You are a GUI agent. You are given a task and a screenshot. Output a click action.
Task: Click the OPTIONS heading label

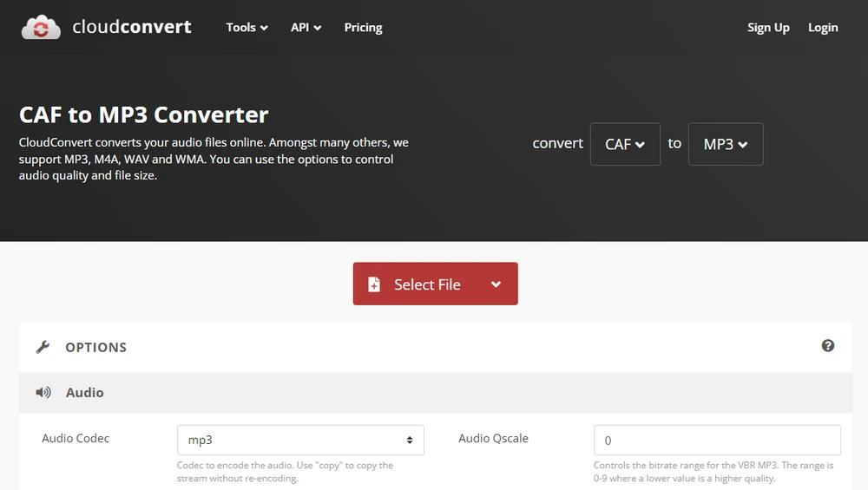pos(95,347)
